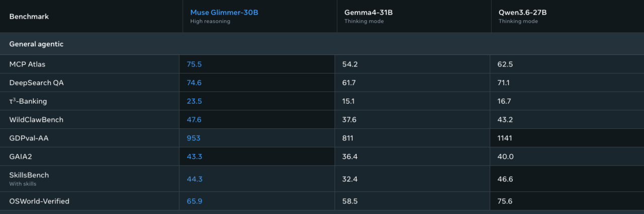Viewport: 644px width, 214px height.
Task: Click the 47.6 WildClawBench score
Action: [194, 119]
